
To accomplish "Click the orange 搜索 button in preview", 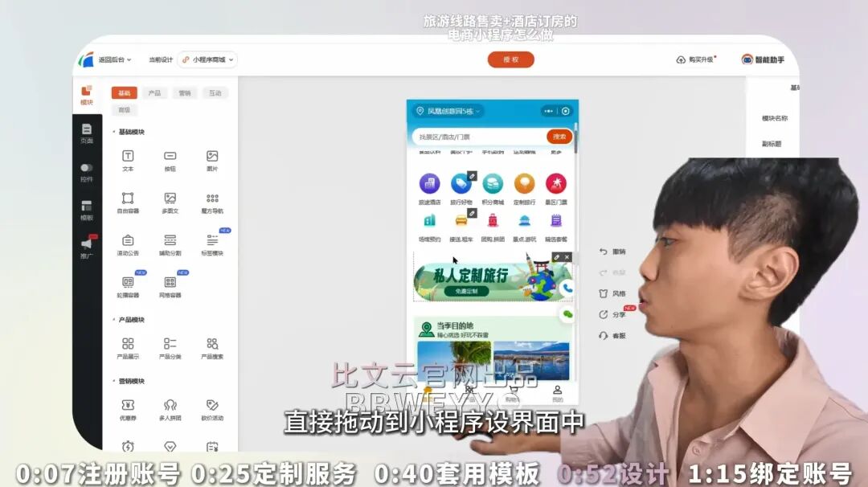I will [559, 137].
